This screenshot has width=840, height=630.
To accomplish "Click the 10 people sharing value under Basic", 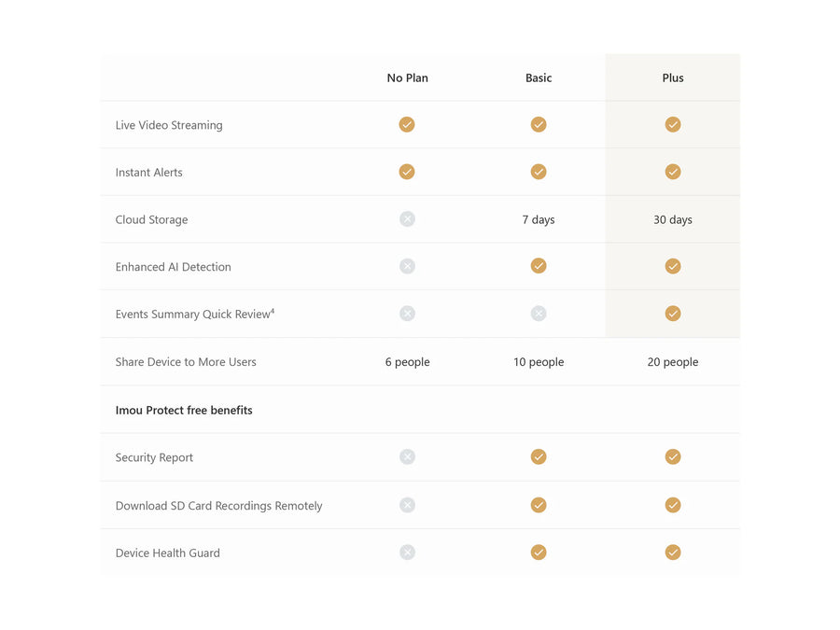I will point(539,362).
